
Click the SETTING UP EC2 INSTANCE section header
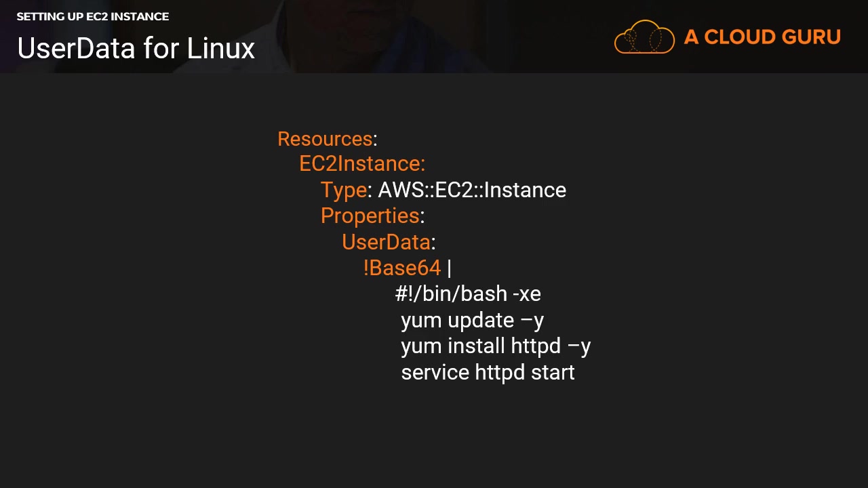93,16
